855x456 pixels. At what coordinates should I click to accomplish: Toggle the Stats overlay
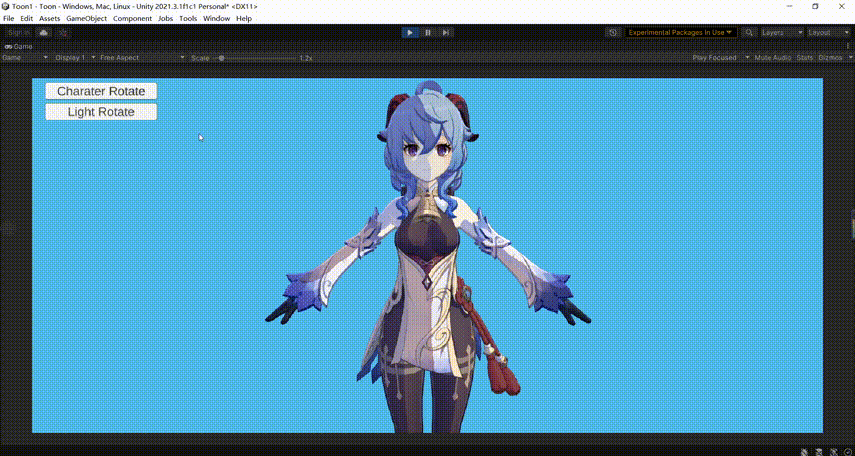coord(804,58)
